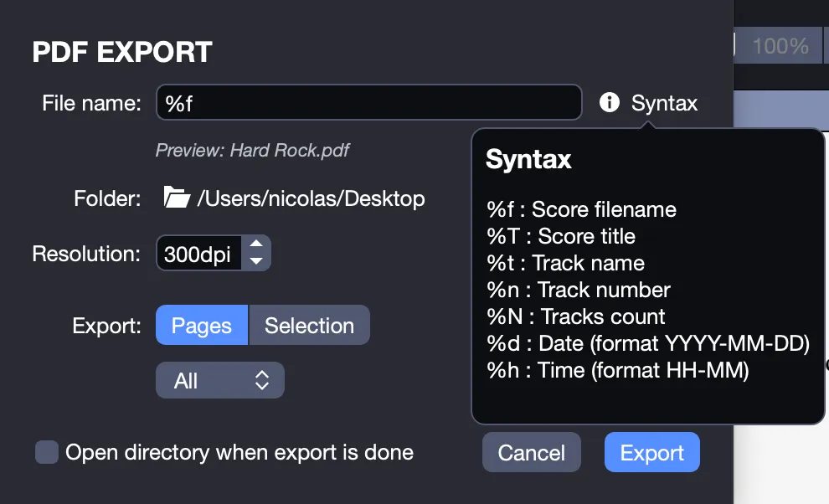Increase resolution with the up arrow

pyautogui.click(x=256, y=244)
